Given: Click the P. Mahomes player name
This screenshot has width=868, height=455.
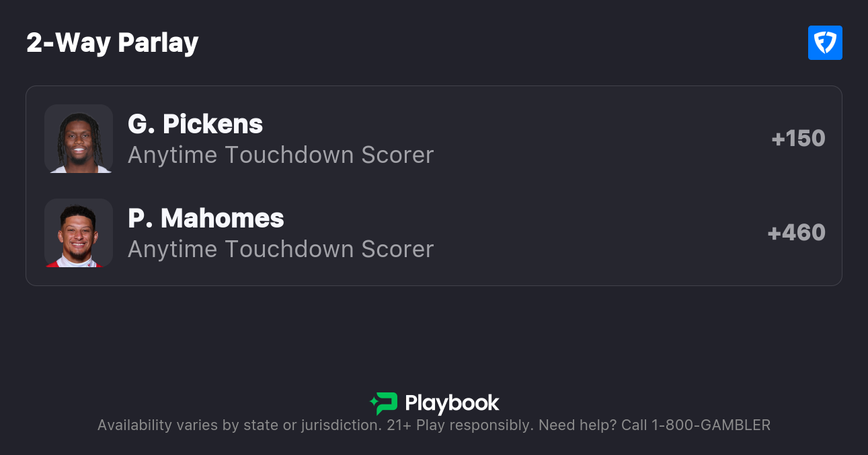Looking at the screenshot, I should (x=206, y=218).
